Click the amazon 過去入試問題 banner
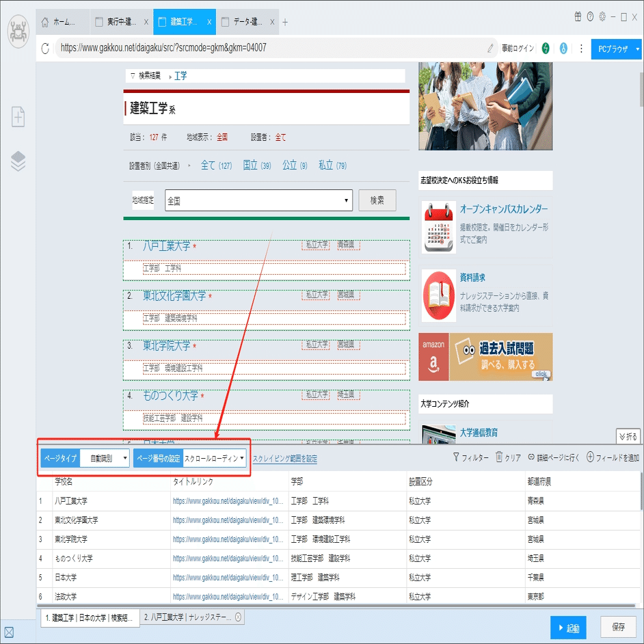The width and height of the screenshot is (644, 644). [485, 357]
